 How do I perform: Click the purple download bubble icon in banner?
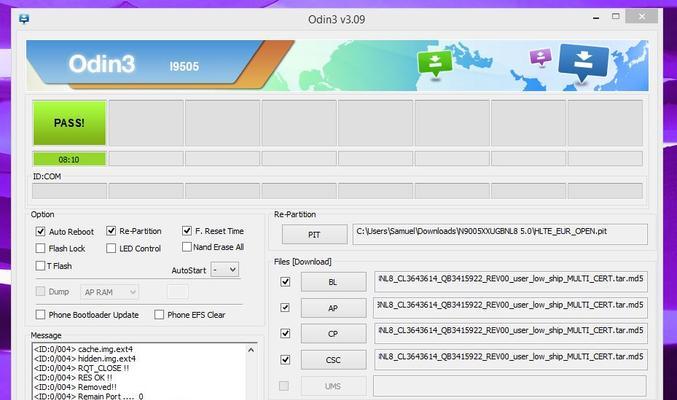tap(541, 57)
